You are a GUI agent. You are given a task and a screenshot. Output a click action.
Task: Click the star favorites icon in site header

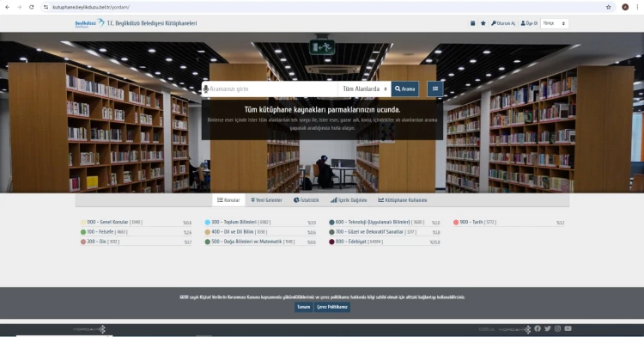pos(483,23)
